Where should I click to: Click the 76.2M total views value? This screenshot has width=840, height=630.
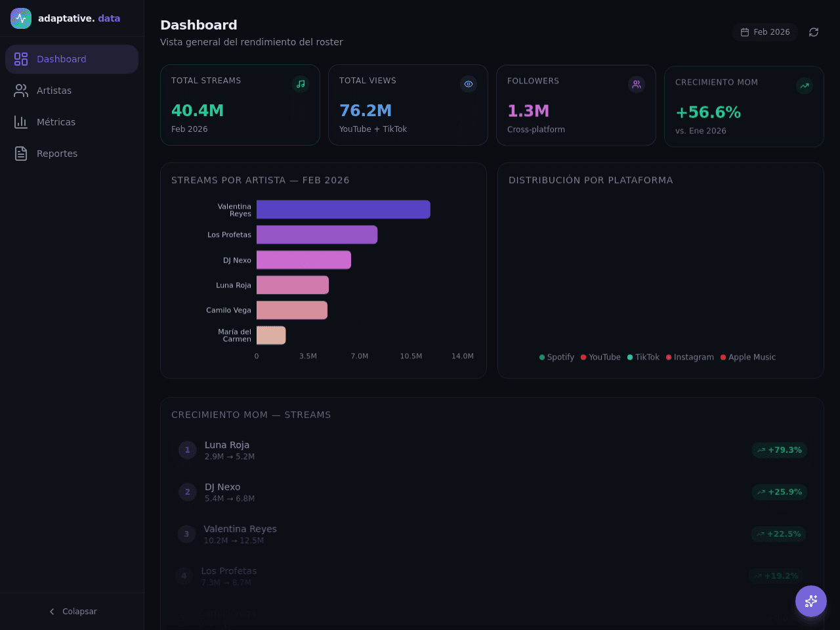point(366,111)
